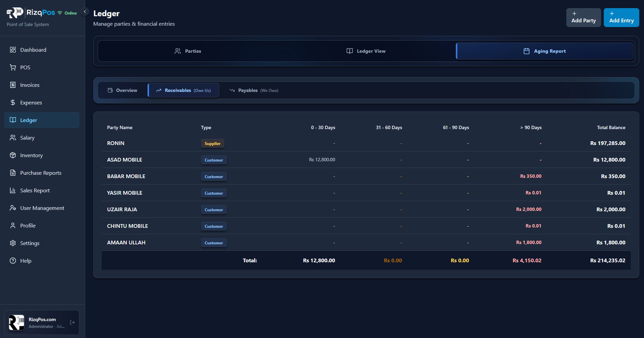Click the Rs 1,800.00 balance for AMAAN ULLAH

click(x=611, y=242)
